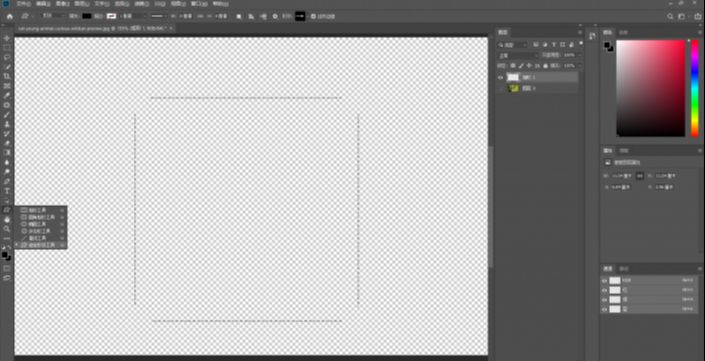The image size is (705, 361).
Task: Open the stroke line style dropdown
Action: pos(159,16)
